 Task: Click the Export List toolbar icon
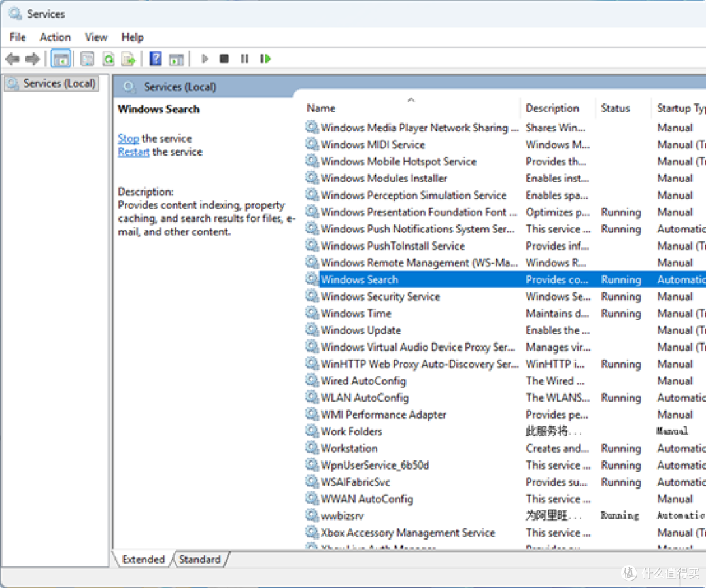(x=128, y=59)
